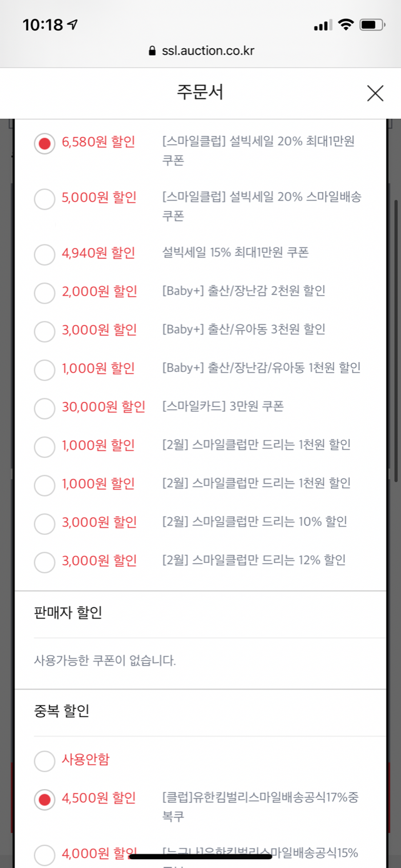Select the 2,000원 출산/장난감 coupon radio
Image resolution: width=401 pixels, height=868 pixels.
pyautogui.click(x=44, y=293)
